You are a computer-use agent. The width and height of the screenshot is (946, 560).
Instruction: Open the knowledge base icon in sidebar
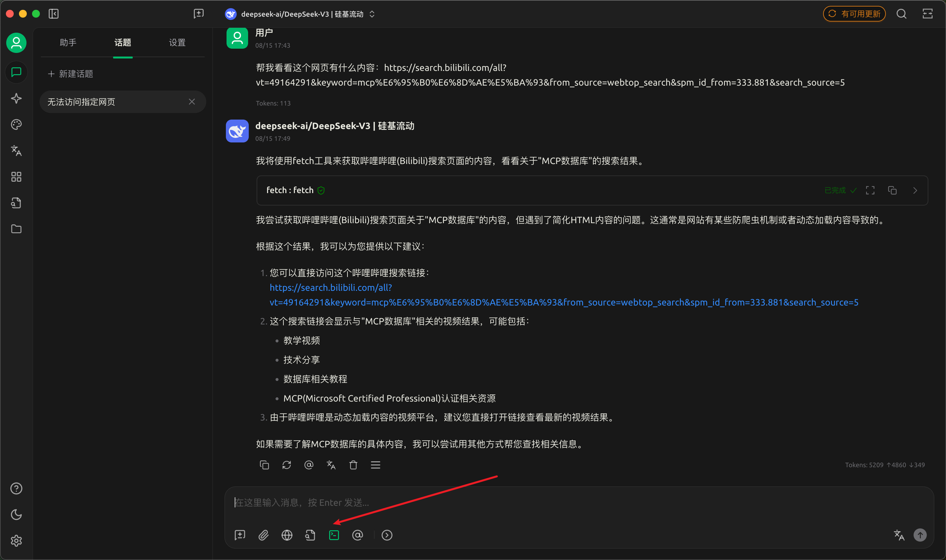pos(16,203)
